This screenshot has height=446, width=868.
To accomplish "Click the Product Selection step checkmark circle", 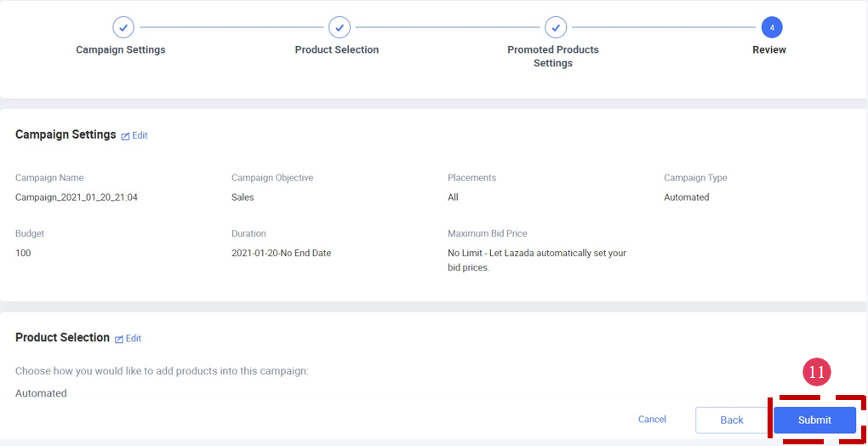I will pos(340,27).
